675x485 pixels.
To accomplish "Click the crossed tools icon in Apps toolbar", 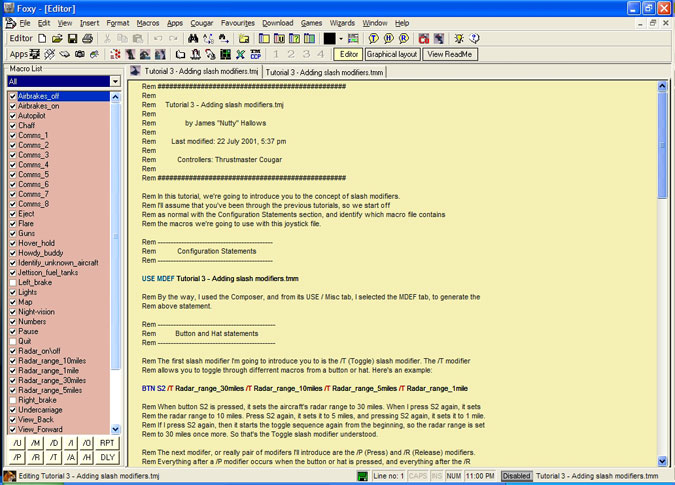I will [x=241, y=54].
